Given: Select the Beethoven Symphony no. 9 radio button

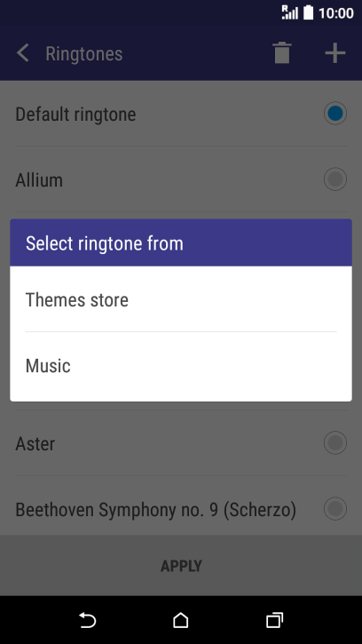Looking at the screenshot, I should (x=335, y=509).
